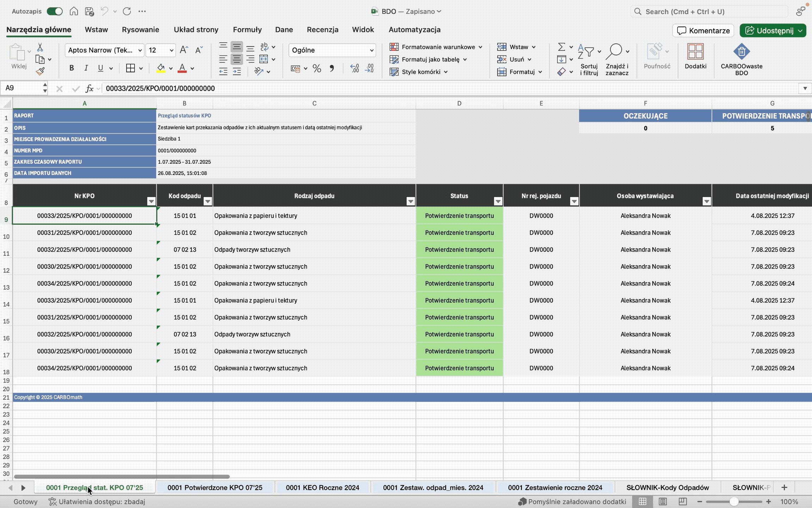The image size is (812, 508).
Task: Open the Formuły ribbon tab
Action: coord(247,30)
